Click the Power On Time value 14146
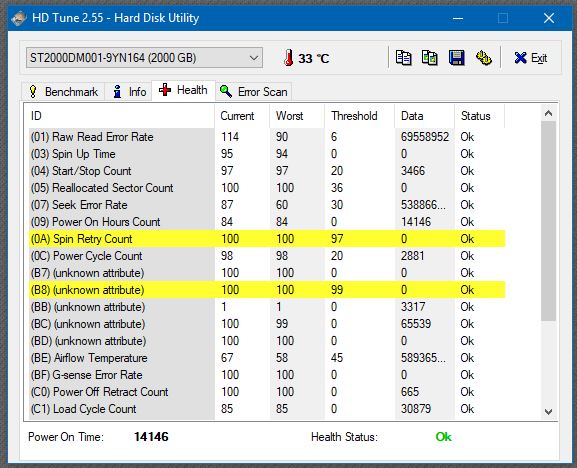 [x=151, y=437]
